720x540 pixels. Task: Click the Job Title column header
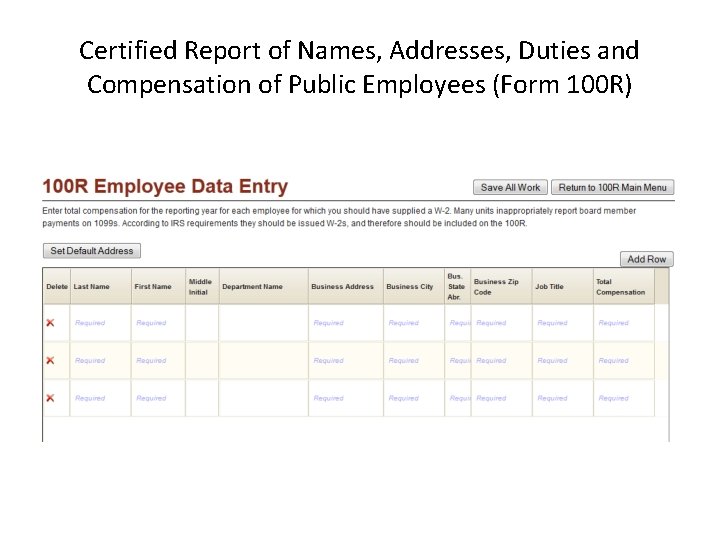click(563, 287)
